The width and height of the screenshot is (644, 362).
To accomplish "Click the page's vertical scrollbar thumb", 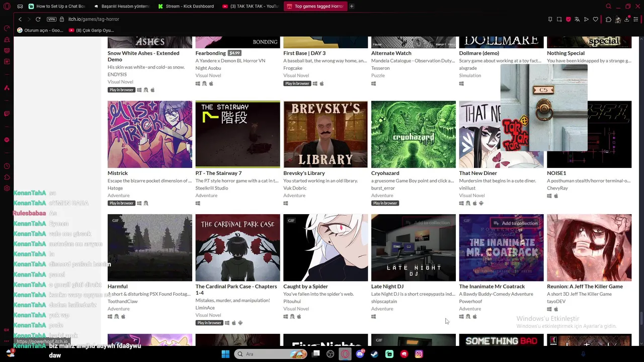I will 641,318.
